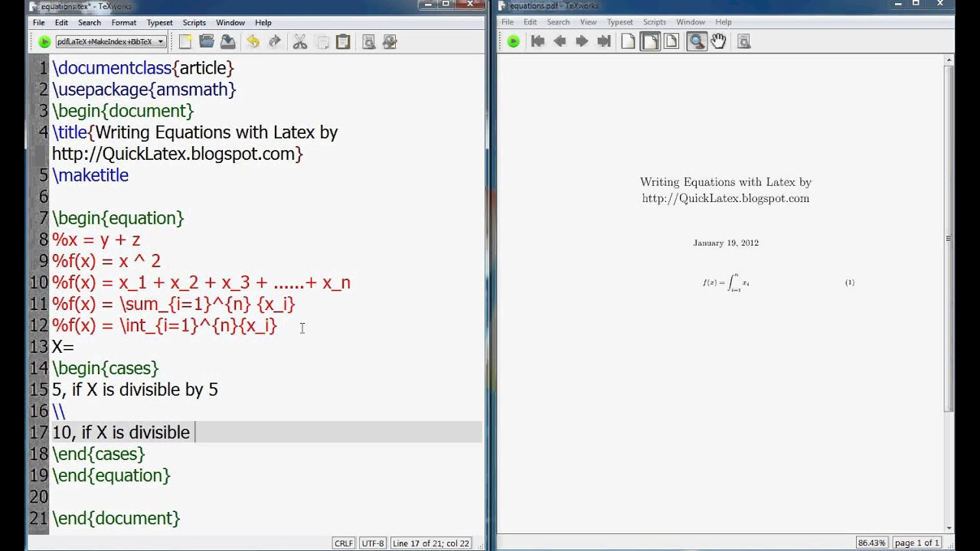This screenshot has height=551, width=980.
Task: Click the up arrow of PDF scrollbar
Action: click(x=949, y=61)
